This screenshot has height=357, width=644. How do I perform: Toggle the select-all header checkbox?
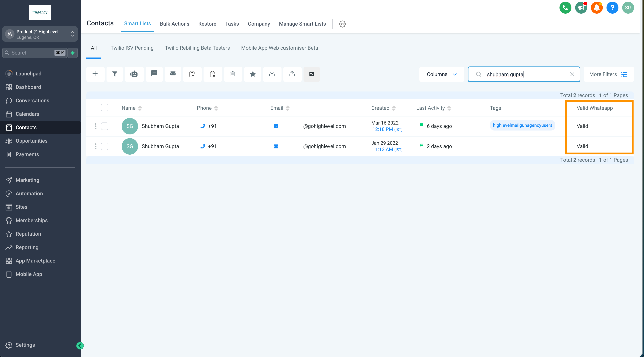[x=104, y=108]
